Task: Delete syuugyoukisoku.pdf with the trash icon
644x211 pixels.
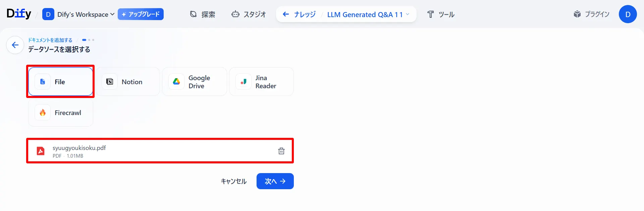Action: 281,151
